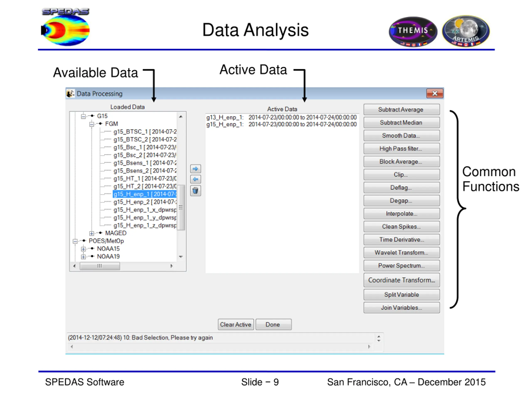Click the trash can delete icon

pyautogui.click(x=195, y=191)
